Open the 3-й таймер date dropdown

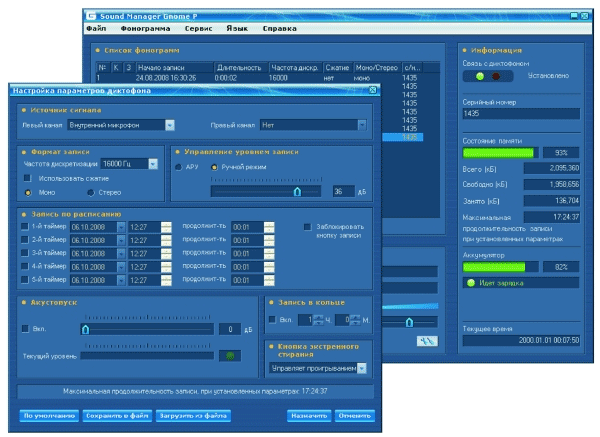121,254
